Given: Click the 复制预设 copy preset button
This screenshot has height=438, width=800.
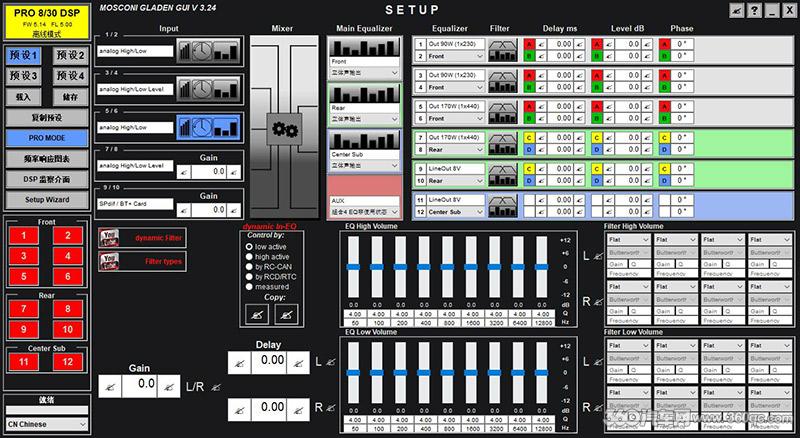Looking at the screenshot, I should tap(47, 117).
